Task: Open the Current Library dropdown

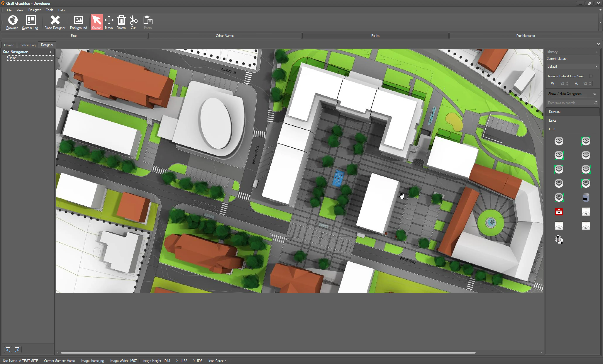Action: [596, 67]
